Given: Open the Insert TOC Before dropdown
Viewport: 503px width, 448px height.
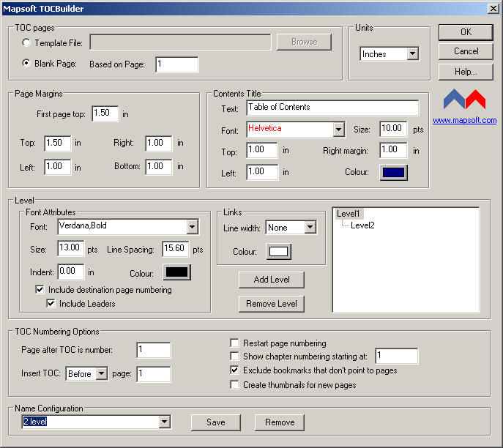Looking at the screenshot, I should pyautogui.click(x=101, y=374).
